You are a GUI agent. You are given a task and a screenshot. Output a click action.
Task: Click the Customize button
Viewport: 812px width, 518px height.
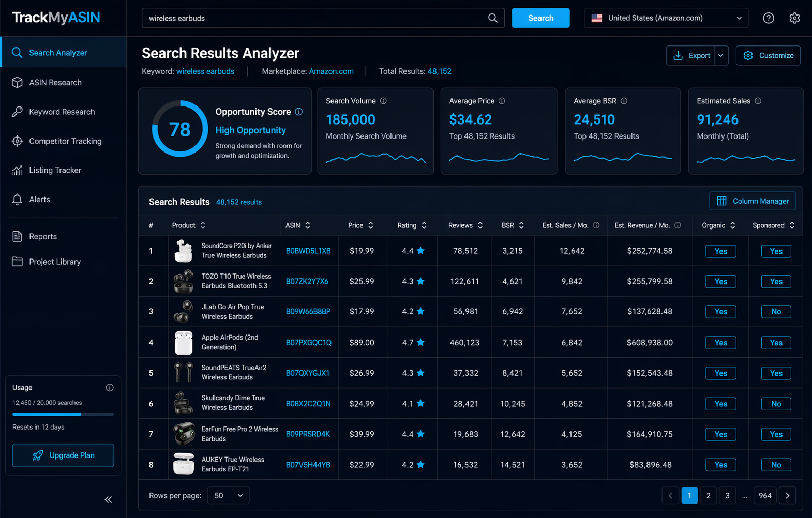click(768, 55)
